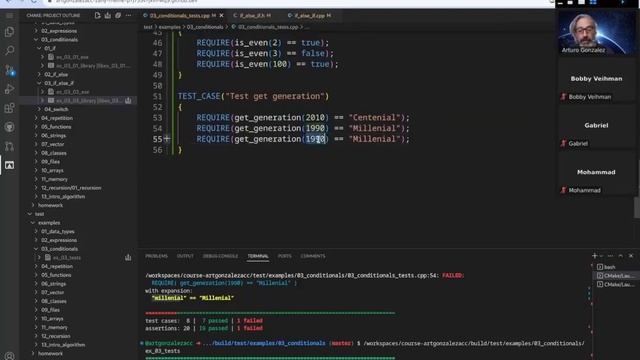Switch to the 03_conditionals_tests.cpp tab
The height and width of the screenshot is (360, 640).
tap(180, 16)
